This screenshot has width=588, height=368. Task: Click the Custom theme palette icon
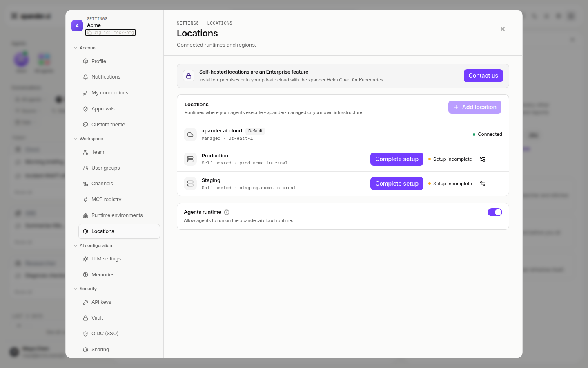pyautogui.click(x=85, y=125)
